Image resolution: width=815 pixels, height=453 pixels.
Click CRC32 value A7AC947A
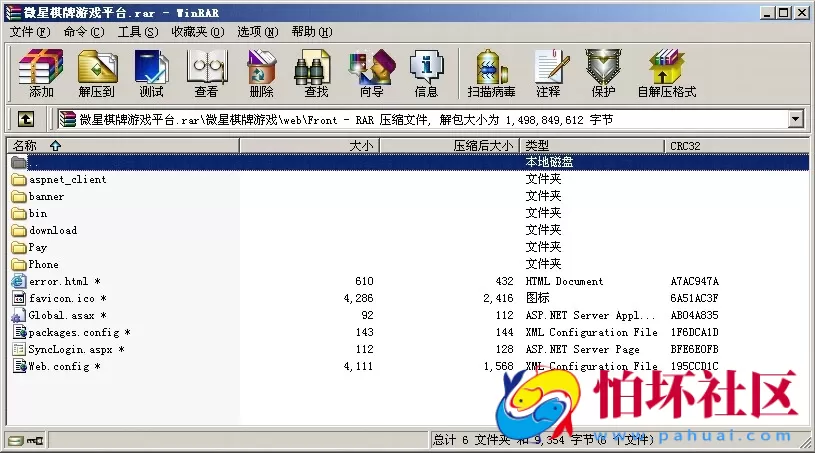[694, 282]
